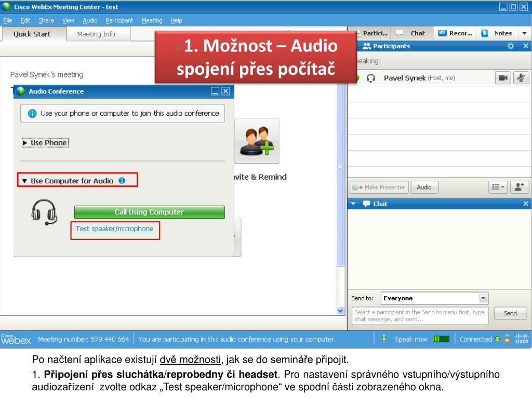
Task: Click the Webex logo in status bar
Action: (16, 339)
